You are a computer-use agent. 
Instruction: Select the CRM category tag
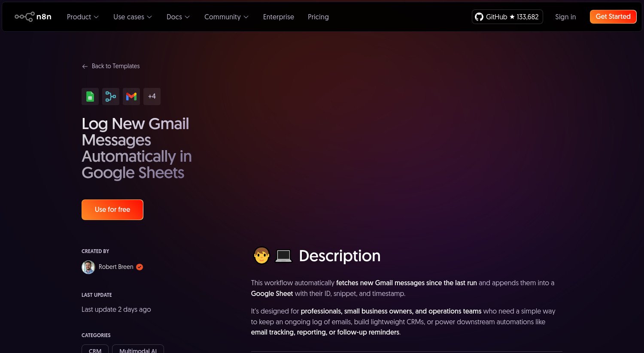(x=95, y=350)
